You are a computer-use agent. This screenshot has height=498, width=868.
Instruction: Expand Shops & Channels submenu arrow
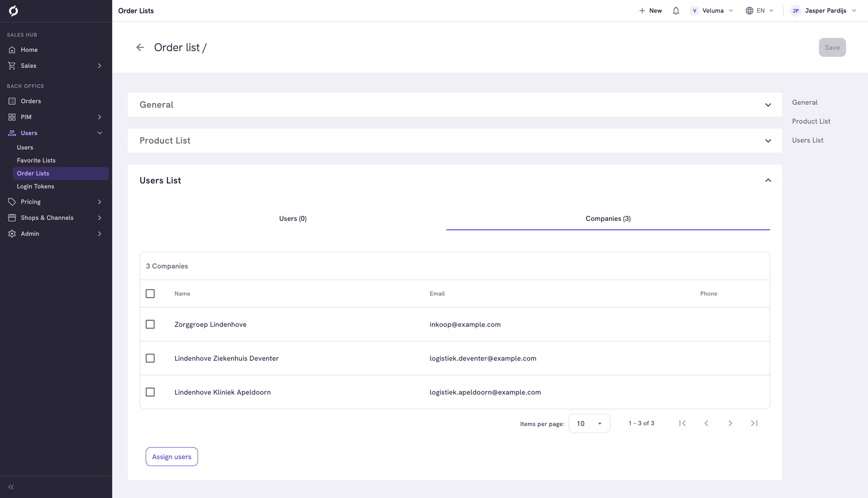pyautogui.click(x=99, y=218)
